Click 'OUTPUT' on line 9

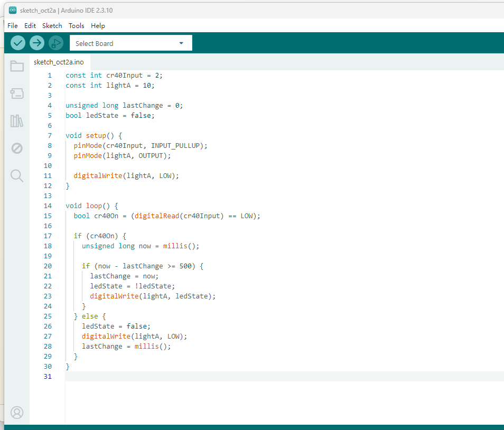[151, 156]
